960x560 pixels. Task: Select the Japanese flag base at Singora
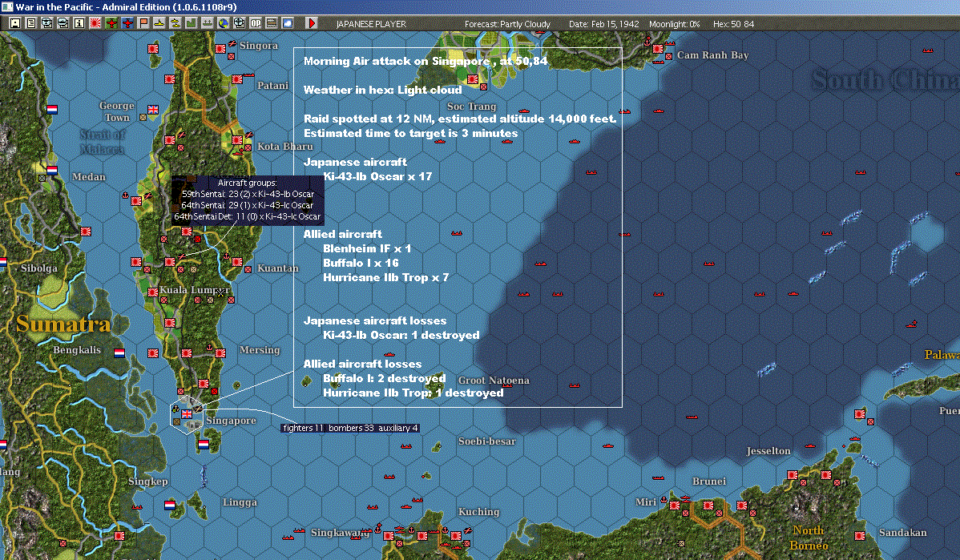click(220, 49)
